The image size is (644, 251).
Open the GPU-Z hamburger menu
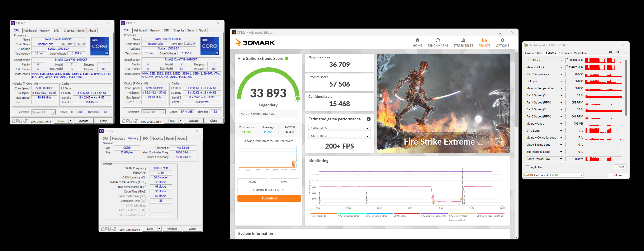pyautogui.click(x=625, y=52)
